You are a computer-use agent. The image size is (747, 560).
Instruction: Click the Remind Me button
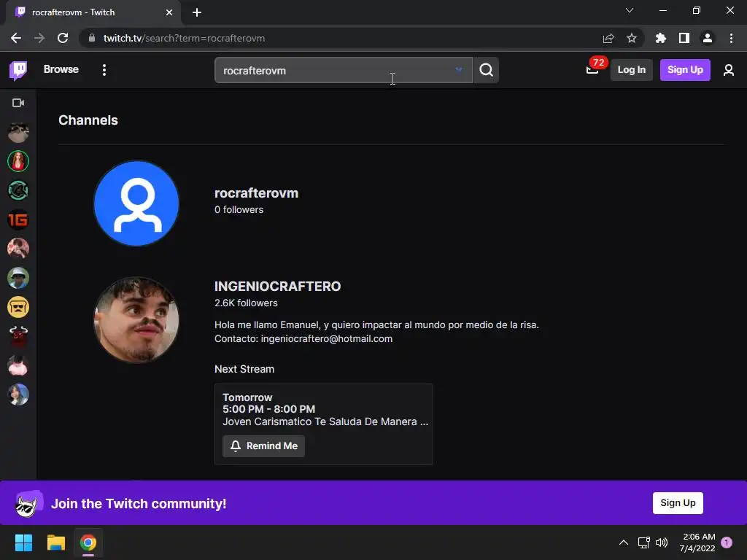point(263,446)
